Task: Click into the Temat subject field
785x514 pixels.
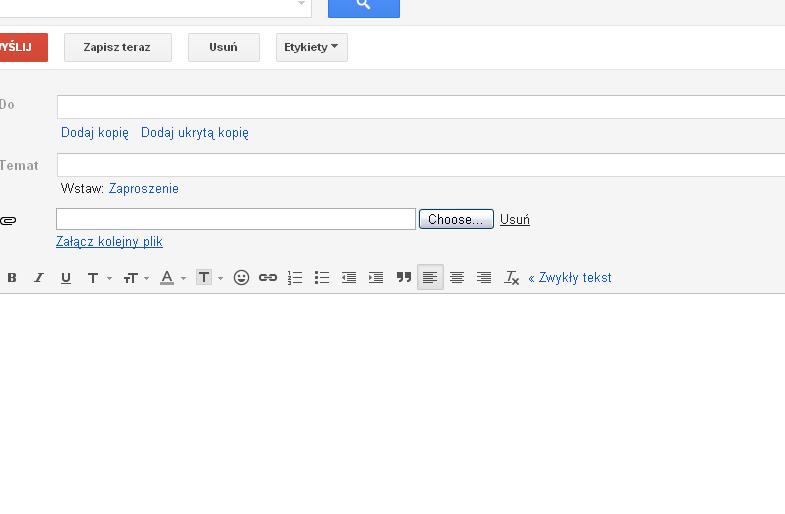Action: [421, 165]
